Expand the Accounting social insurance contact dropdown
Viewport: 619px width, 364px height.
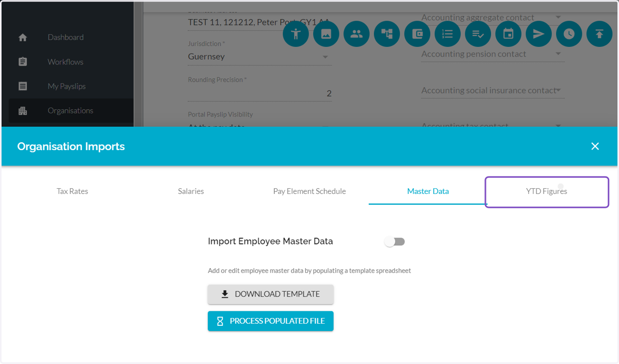[x=493, y=90]
